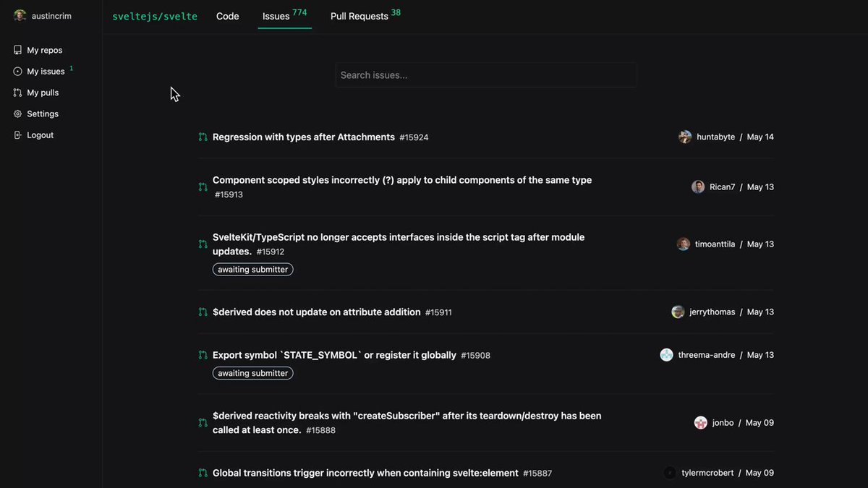The width and height of the screenshot is (868, 488).
Task: Click issue icon beside Regression with types
Action: click(203, 137)
